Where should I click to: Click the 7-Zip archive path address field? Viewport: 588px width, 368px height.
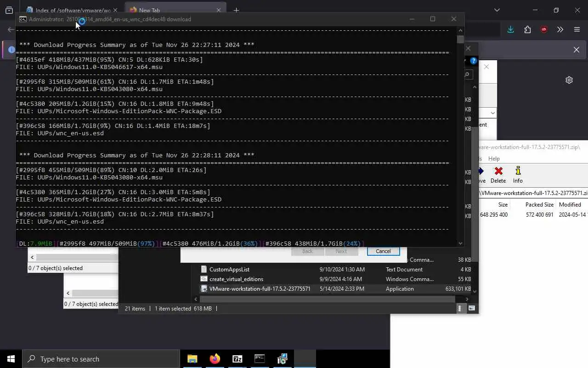click(x=533, y=193)
